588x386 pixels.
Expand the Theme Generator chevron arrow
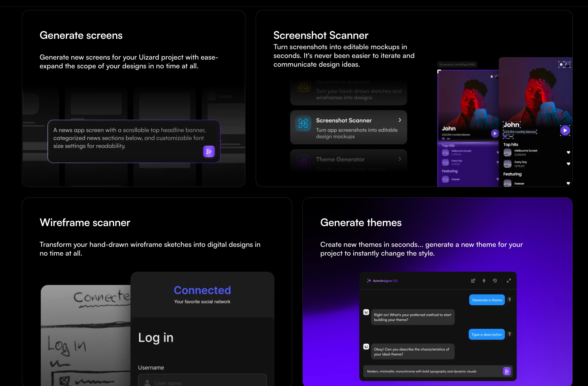pyautogui.click(x=400, y=159)
